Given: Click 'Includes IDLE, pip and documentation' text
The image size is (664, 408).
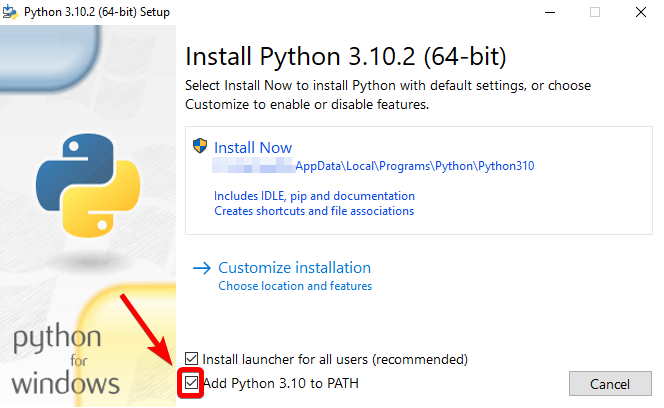Looking at the screenshot, I should (314, 196).
